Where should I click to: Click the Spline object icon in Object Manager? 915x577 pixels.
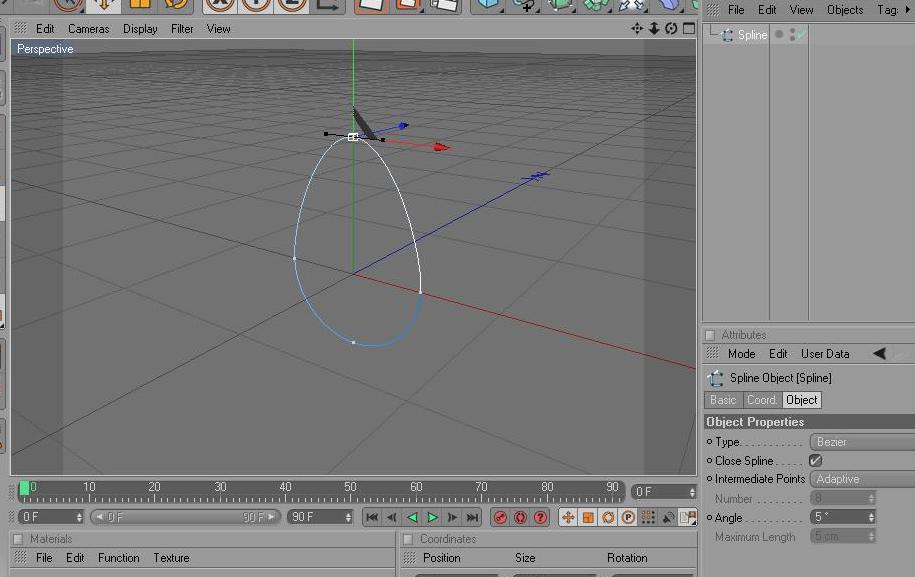[727, 35]
